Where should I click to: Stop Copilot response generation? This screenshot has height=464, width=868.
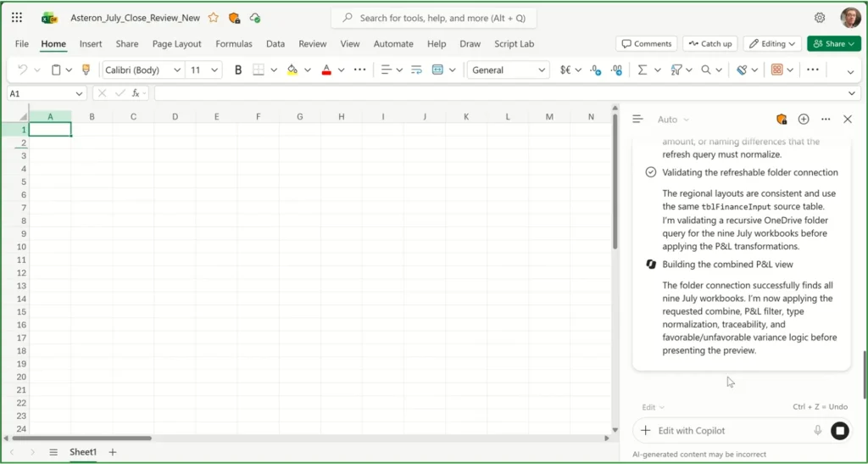coord(840,430)
